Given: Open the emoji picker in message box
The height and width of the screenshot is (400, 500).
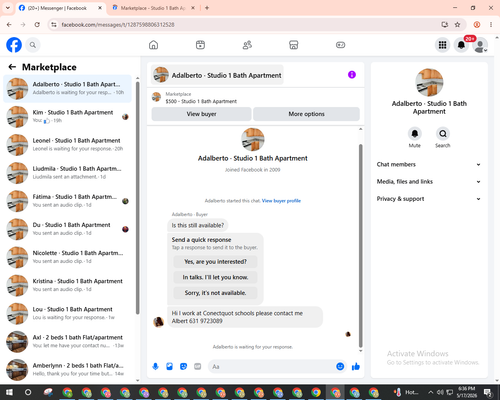Looking at the screenshot, I should (x=340, y=367).
